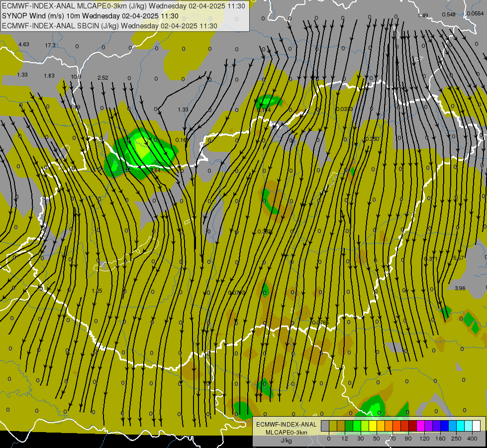This screenshot has height=448, width=487.
Task: Click the legend tick value 90
Action: pos(408,439)
